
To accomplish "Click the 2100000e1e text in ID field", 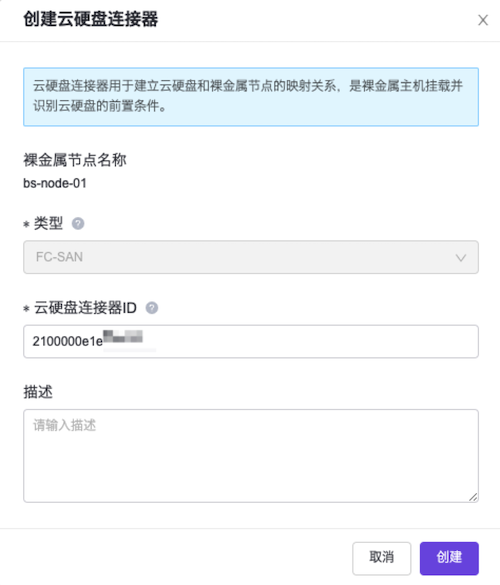I will [68, 341].
